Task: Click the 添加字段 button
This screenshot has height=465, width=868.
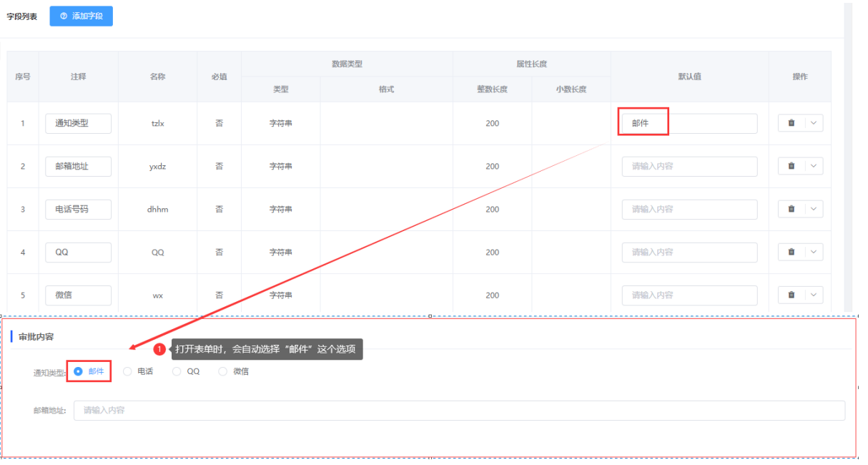Action: click(x=81, y=16)
